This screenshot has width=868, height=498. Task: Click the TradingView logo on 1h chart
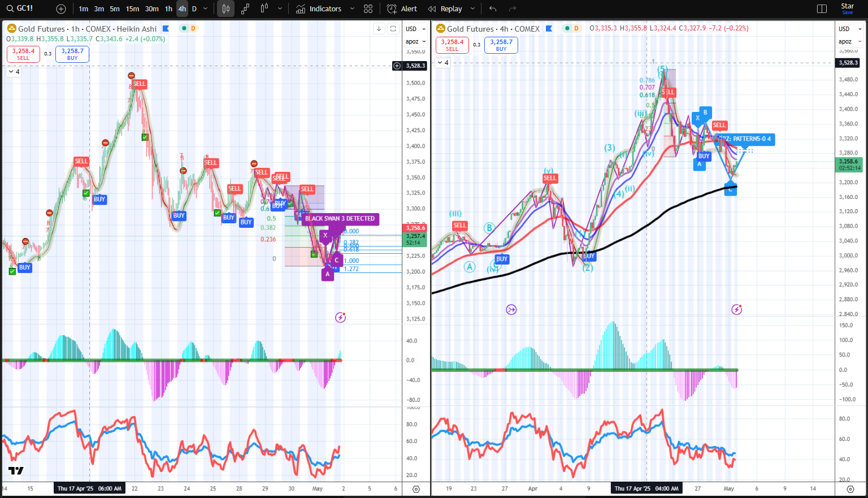coord(16,470)
